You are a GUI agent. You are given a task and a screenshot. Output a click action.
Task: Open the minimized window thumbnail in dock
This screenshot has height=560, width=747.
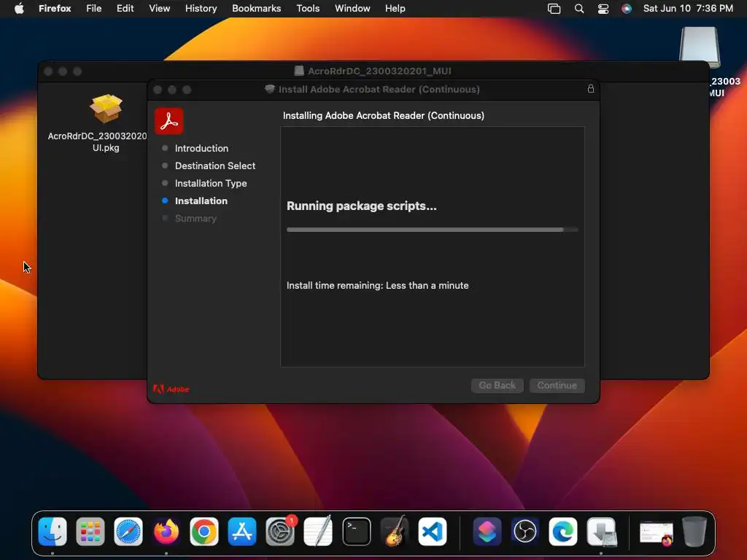(656, 533)
